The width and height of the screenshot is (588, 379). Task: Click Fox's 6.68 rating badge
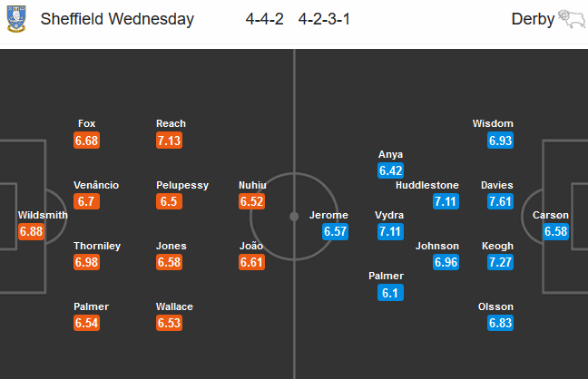pyautogui.click(x=87, y=141)
